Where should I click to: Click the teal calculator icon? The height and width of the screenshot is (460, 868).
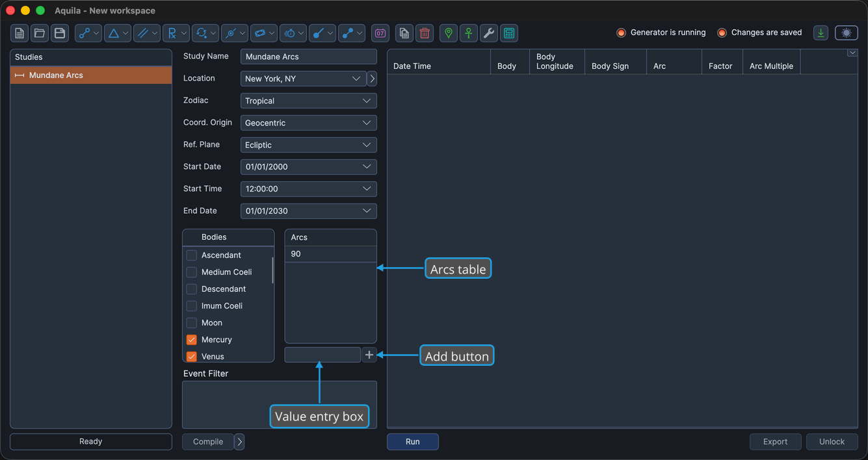[509, 33]
